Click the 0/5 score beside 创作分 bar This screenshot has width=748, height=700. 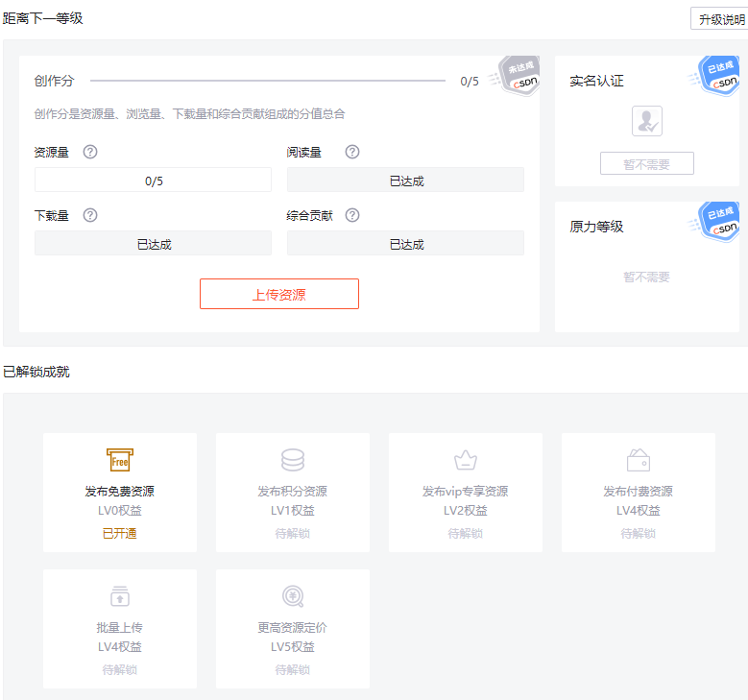(x=470, y=81)
